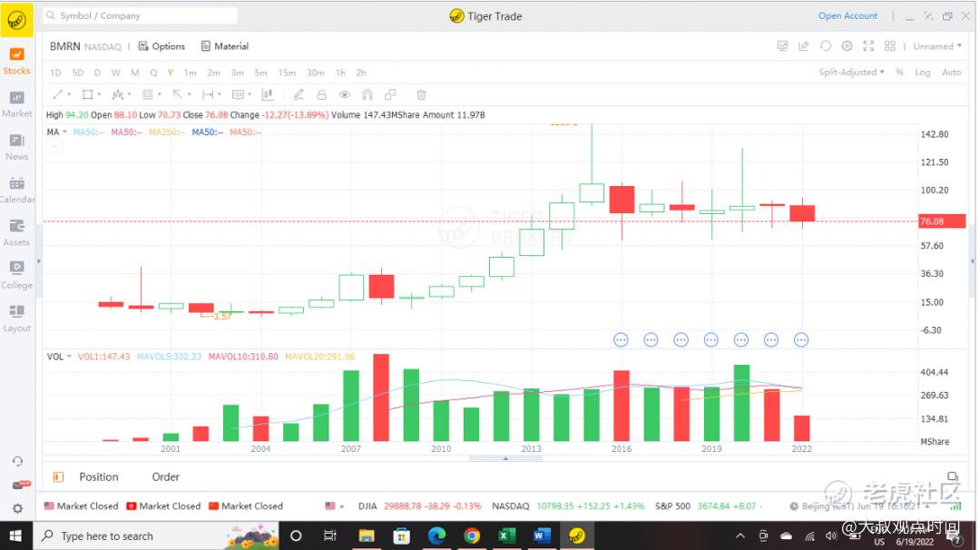Open the Order tab
Screen dimensions: 980x550
pyautogui.click(x=166, y=476)
